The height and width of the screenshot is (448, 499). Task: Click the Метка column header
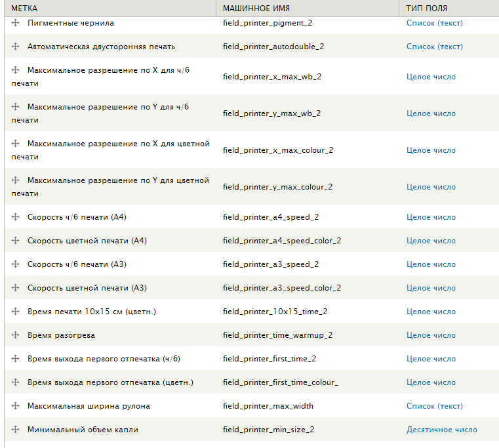24,8
